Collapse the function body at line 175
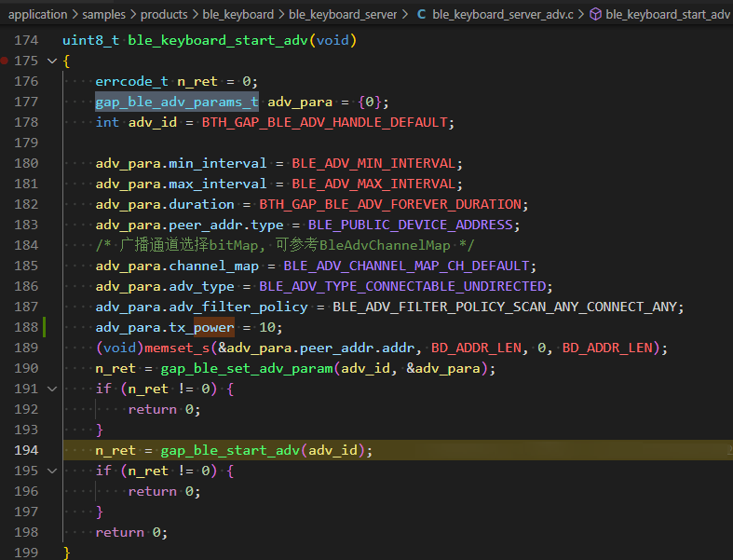The image size is (733, 560). tap(51, 61)
